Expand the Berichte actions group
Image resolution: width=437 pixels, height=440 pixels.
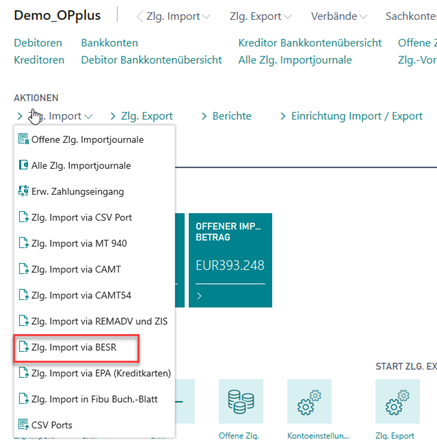click(226, 116)
